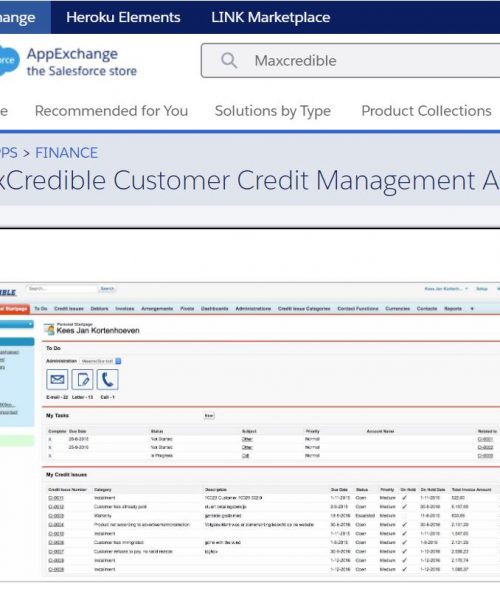500x600 pixels.
Task: Click AppExchange the Salesforce store logo text
Action: (x=81, y=62)
